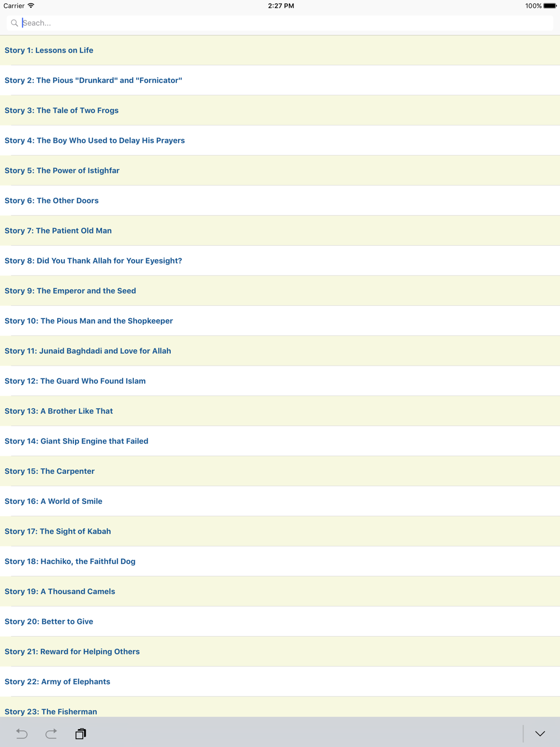
Task: Open Story 22: Army of Elephants
Action: tap(280, 681)
